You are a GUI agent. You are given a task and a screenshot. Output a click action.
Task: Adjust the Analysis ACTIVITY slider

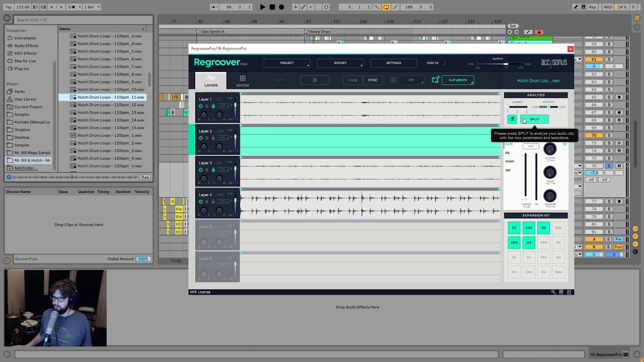[x=548, y=107]
